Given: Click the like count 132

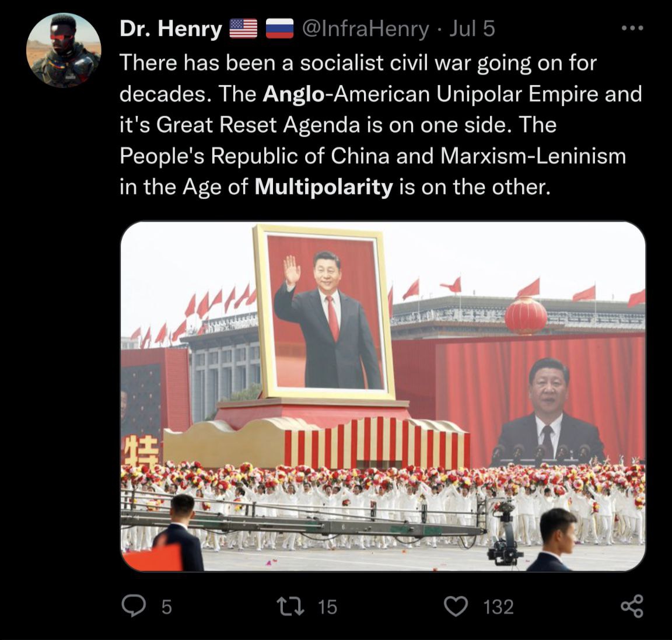Looking at the screenshot, I should 498,607.
